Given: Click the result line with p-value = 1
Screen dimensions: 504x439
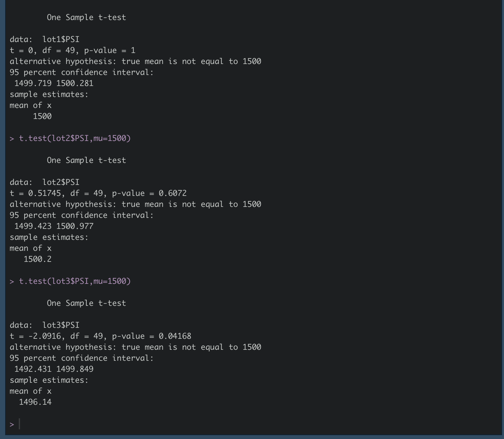Looking at the screenshot, I should click(72, 50).
